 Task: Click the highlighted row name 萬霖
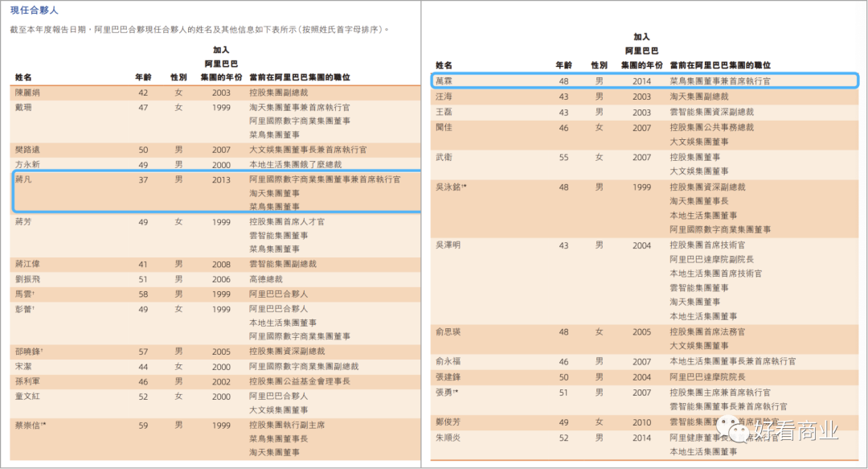(444, 81)
